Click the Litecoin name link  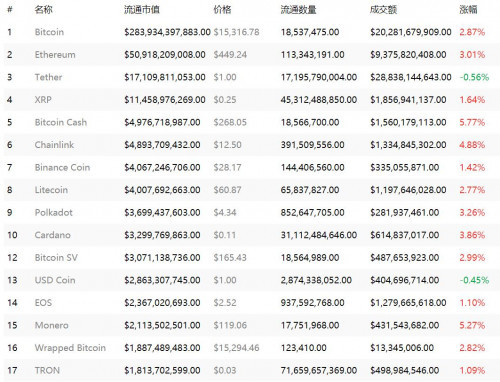point(51,190)
